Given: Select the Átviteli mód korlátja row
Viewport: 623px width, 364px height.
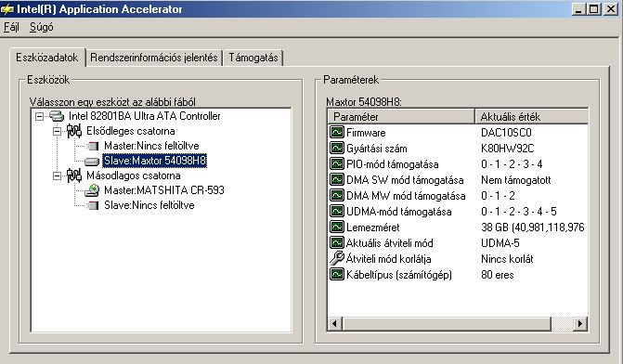Looking at the screenshot, I should tap(458, 259).
